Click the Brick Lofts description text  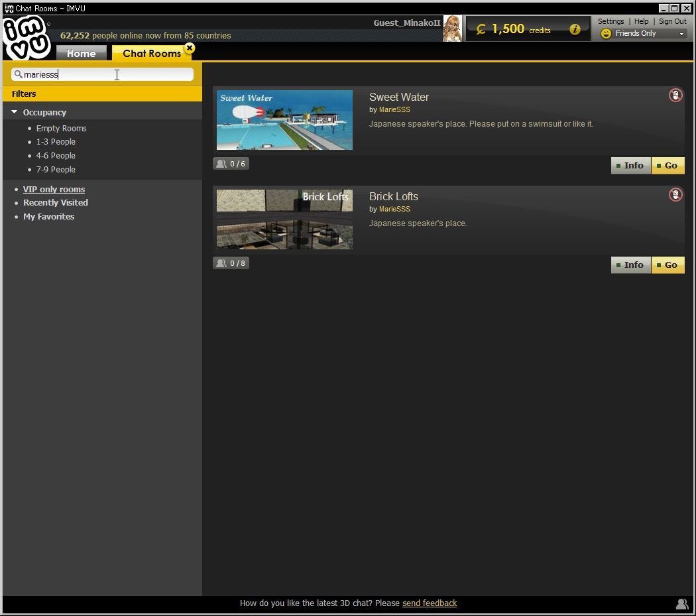418,223
